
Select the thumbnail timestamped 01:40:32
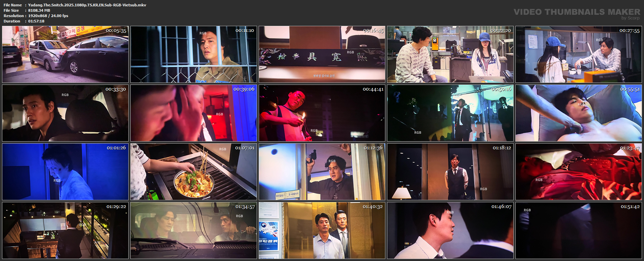(x=322, y=230)
